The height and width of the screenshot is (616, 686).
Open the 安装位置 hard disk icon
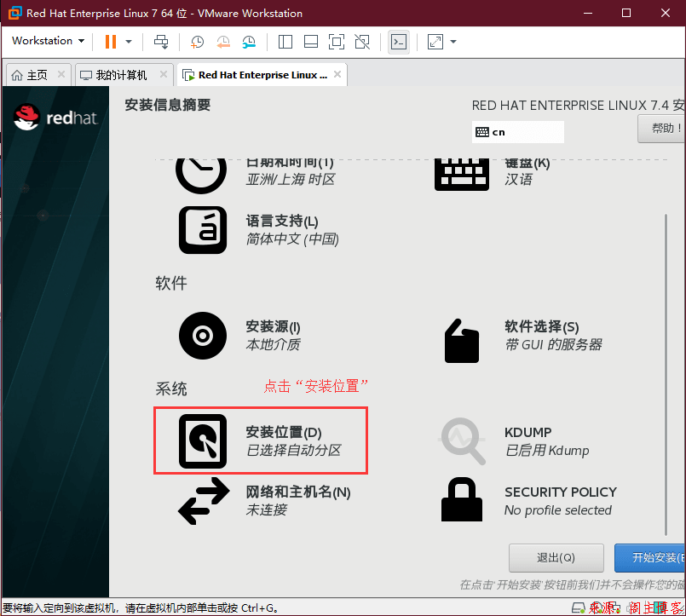[203, 441]
